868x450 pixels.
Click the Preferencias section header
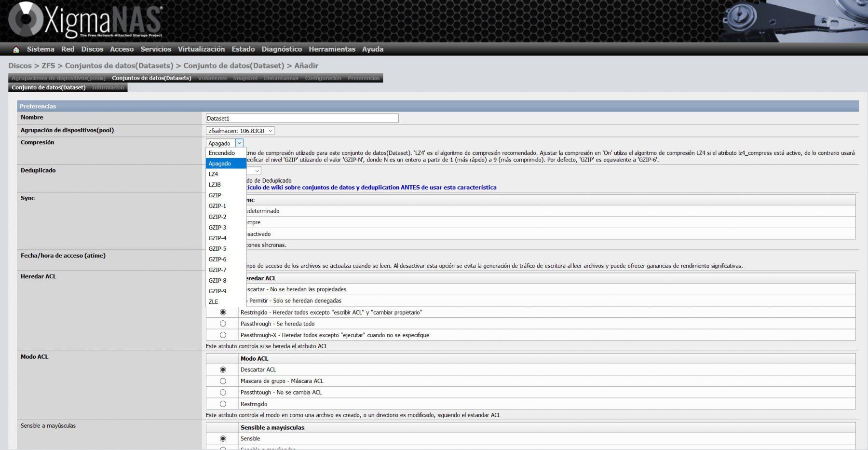tap(438, 106)
